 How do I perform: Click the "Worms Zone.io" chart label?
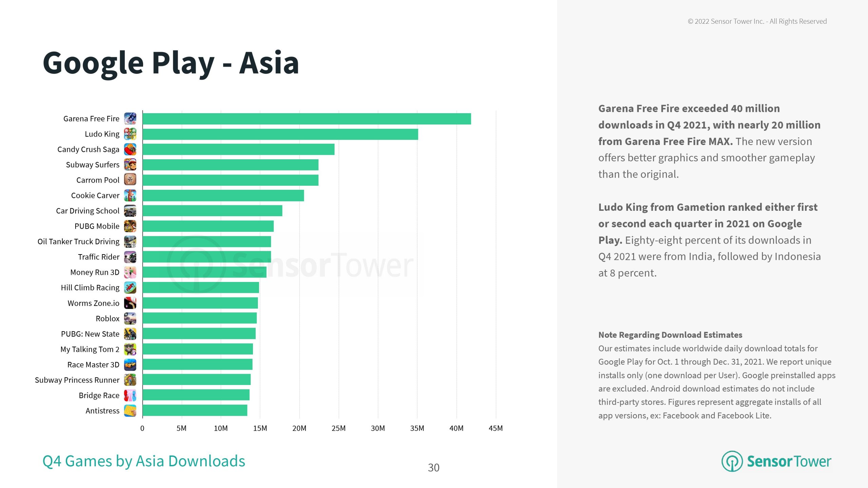point(93,303)
